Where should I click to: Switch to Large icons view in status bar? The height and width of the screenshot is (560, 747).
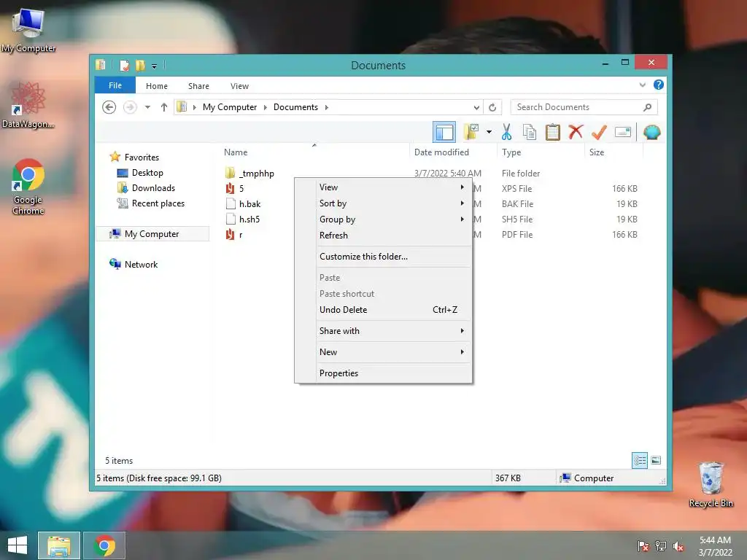coord(656,460)
